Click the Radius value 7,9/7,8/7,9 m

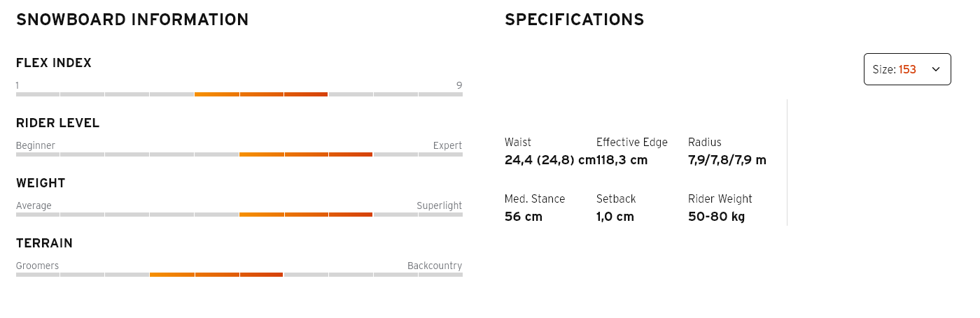pos(727,160)
